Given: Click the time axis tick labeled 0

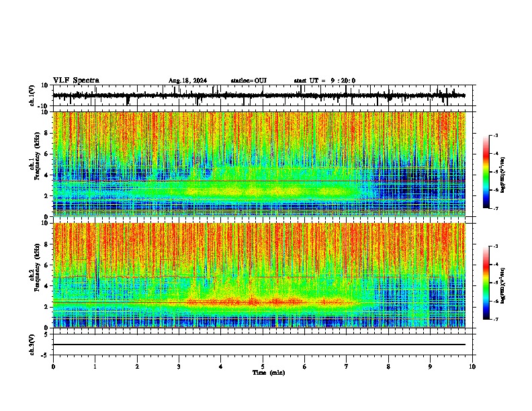Looking at the screenshot, I should coord(53,367).
